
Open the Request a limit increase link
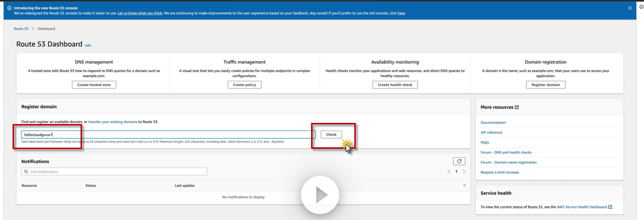(x=500, y=172)
